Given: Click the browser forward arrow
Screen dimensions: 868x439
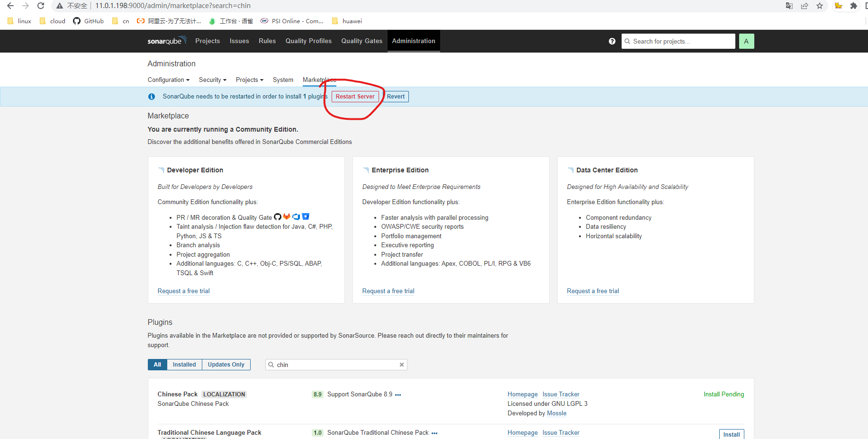Looking at the screenshot, I should (x=26, y=6).
